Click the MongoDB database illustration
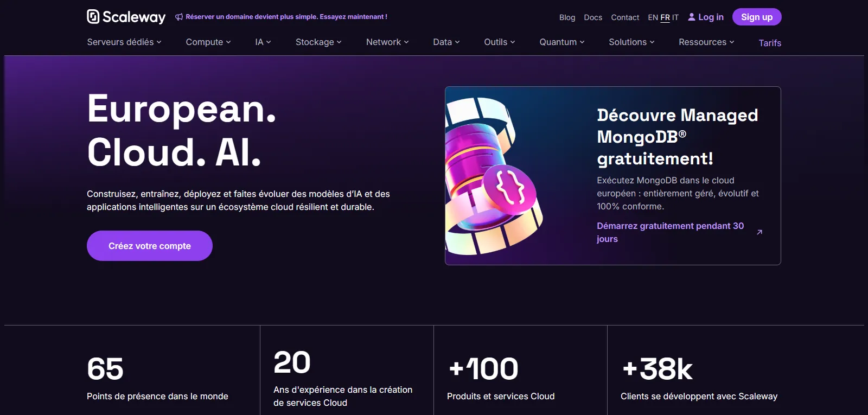Screen dimensions: 868x415 [x=494, y=176]
